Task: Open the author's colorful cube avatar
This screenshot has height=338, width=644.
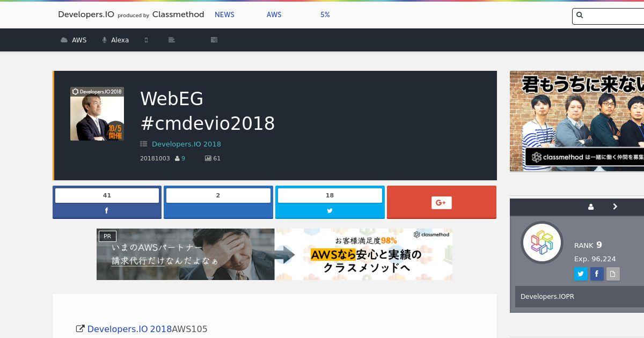Action: point(542,243)
